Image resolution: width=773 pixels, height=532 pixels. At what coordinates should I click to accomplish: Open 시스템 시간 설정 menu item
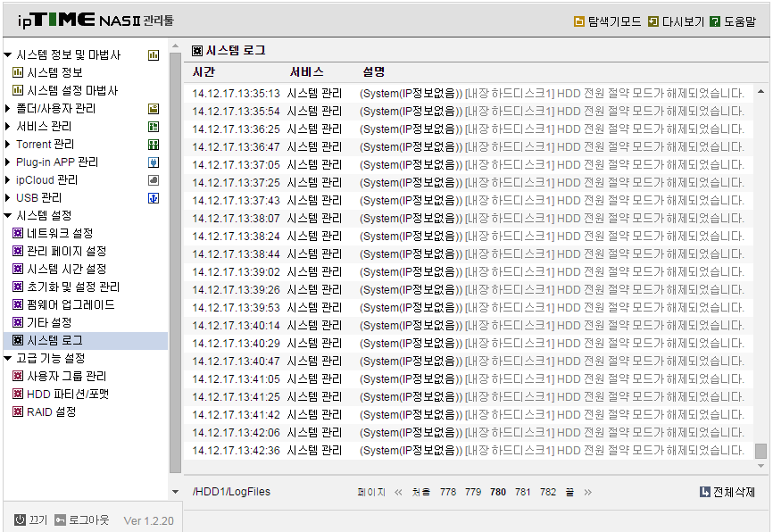67,269
